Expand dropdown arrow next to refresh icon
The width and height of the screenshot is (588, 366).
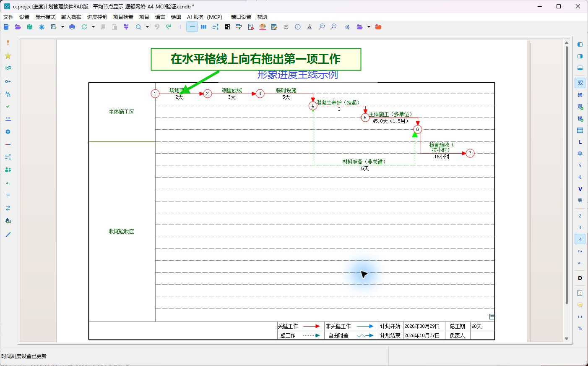(93, 27)
